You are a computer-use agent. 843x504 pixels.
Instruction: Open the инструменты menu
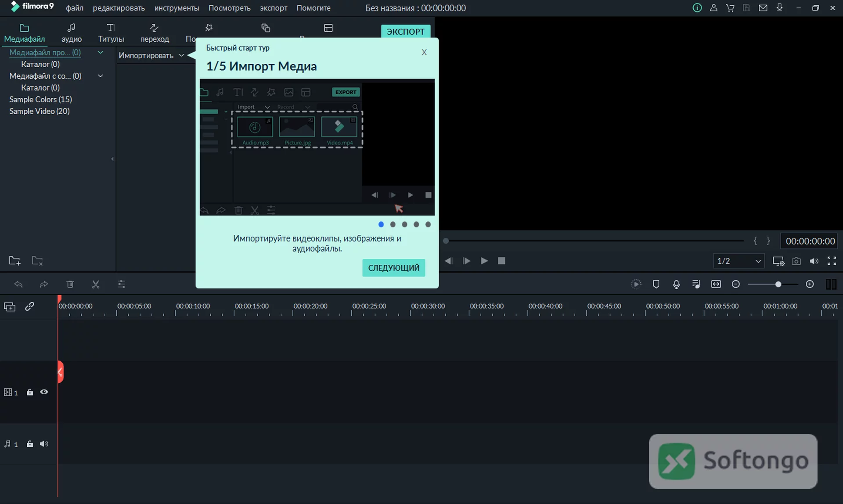[x=177, y=8]
